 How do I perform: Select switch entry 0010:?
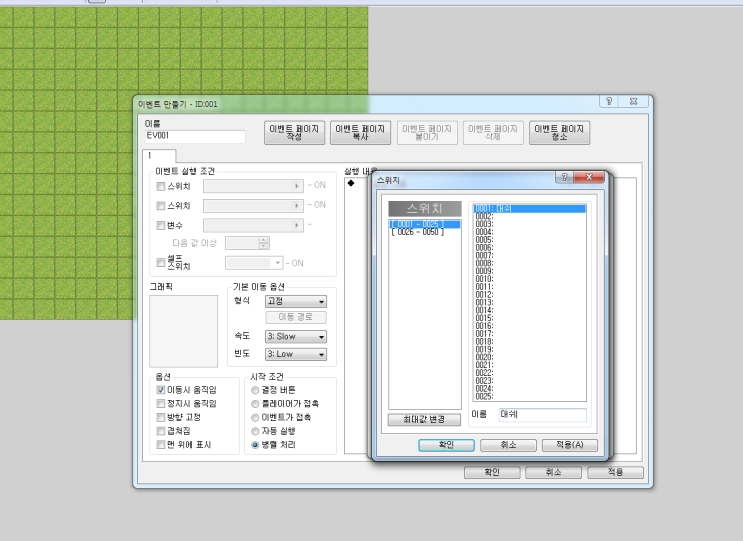click(x=530, y=279)
